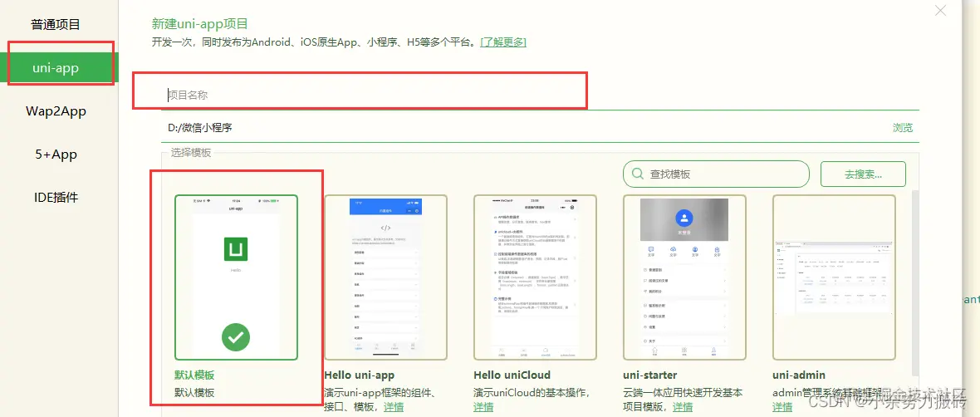Screen dimensions: 980x417
Task: Click the magnifier icon in template search
Action: tap(637, 174)
